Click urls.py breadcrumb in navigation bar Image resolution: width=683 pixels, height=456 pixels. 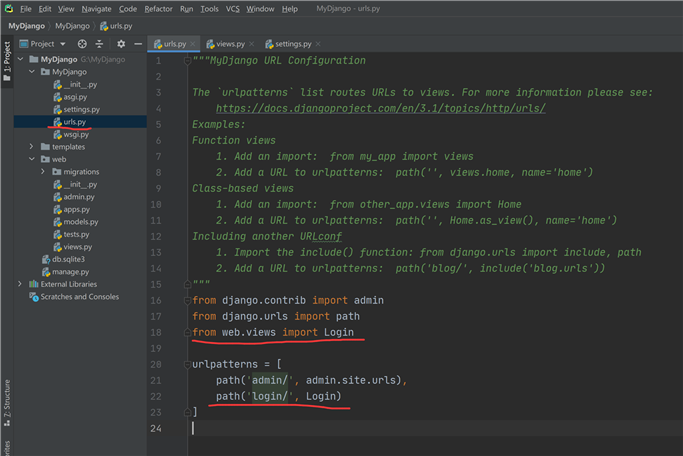(x=116, y=26)
